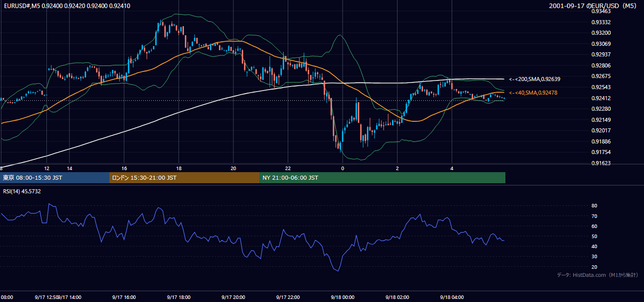Click price axis value 0.93332
The width and height of the screenshot is (644, 302).
[x=601, y=22]
